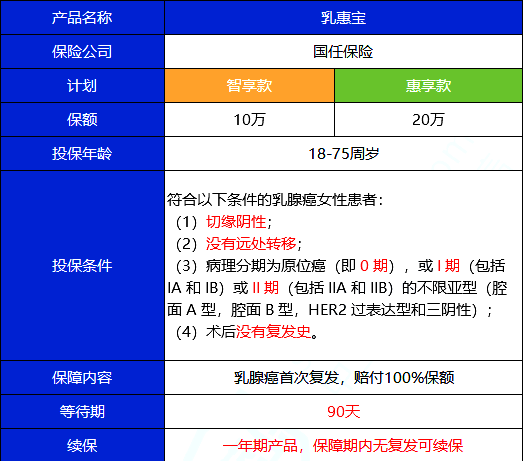523x461 pixels.
Task: Click the green 惠享款 plan cell
Action: 429,85
